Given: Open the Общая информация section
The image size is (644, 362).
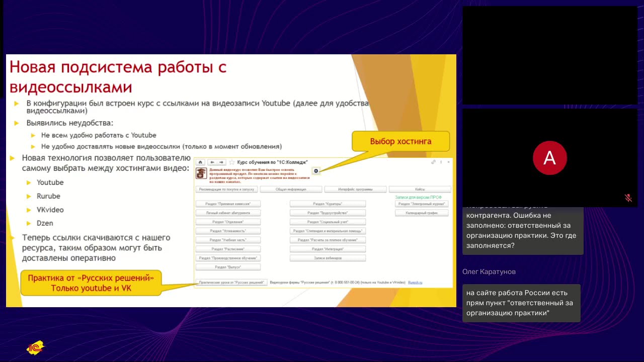Looking at the screenshot, I should pyautogui.click(x=291, y=190).
